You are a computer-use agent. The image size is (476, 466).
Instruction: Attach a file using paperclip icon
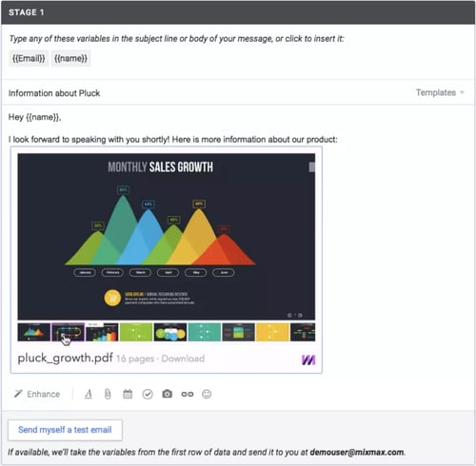point(108,394)
